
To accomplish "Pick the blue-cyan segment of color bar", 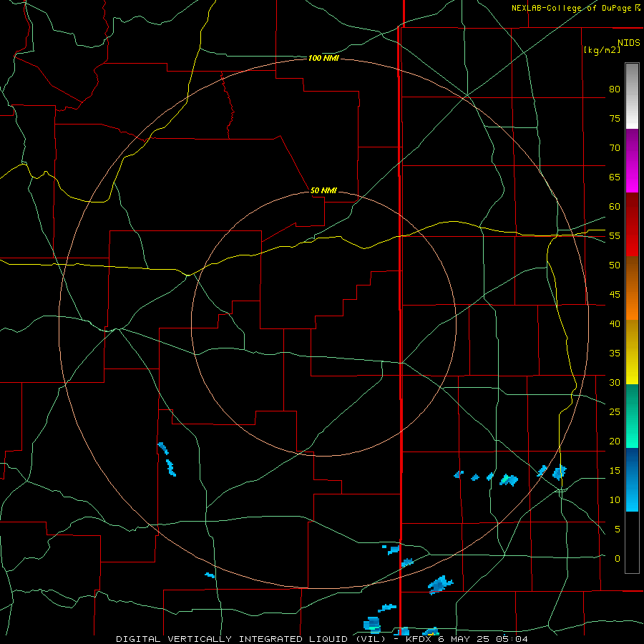I will (632, 479).
